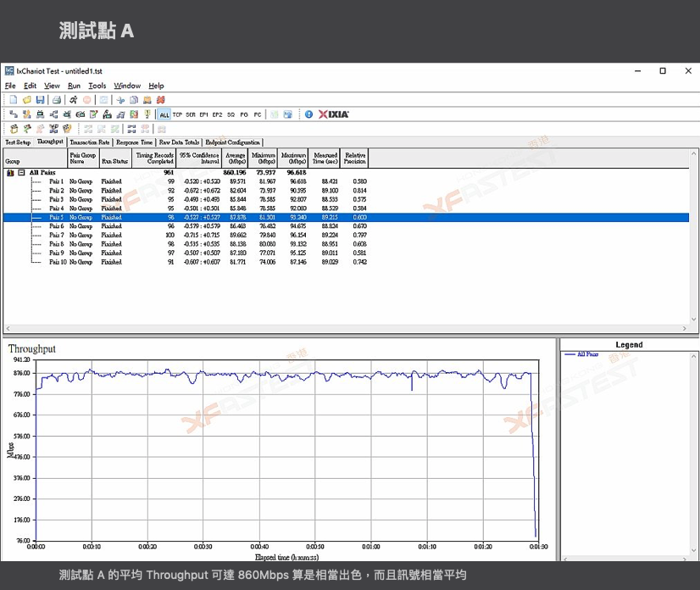700x590 pixels.
Task: Click the All Pairs group chart icon
Action: pos(10,172)
